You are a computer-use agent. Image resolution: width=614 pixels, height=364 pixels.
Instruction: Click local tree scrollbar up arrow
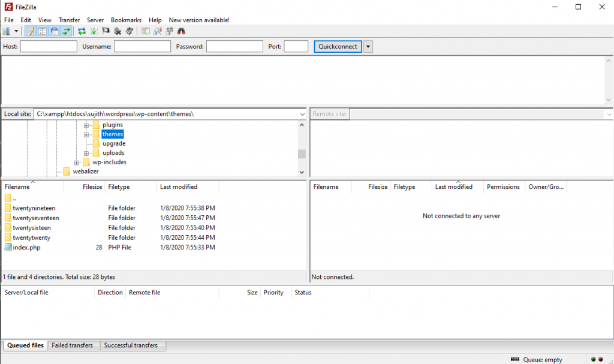tap(302, 125)
